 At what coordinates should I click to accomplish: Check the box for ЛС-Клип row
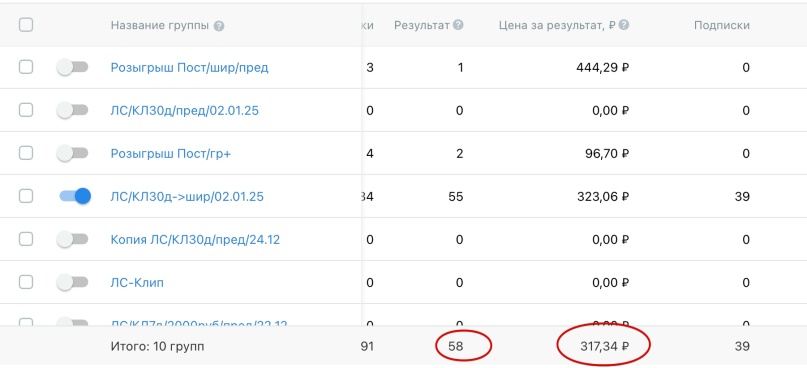coord(26,282)
